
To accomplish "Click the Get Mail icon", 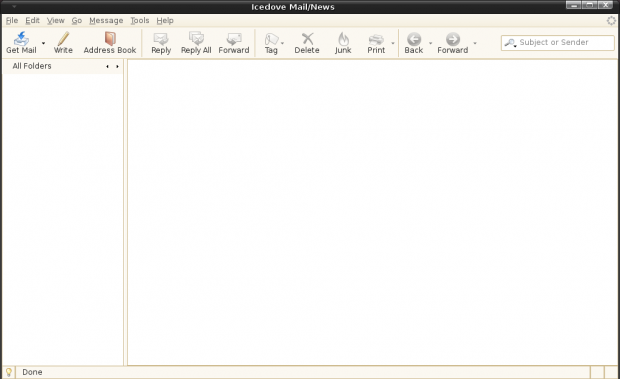I will 21,39.
